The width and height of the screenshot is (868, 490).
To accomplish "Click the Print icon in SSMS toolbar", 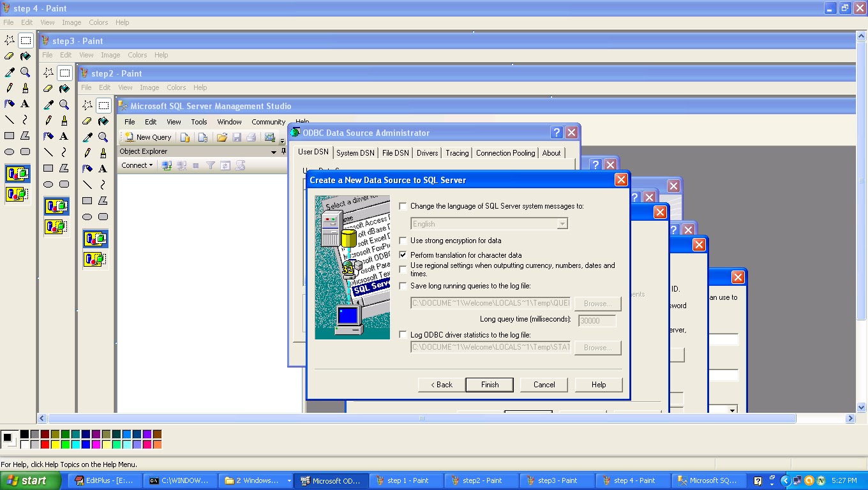I will 251,137.
